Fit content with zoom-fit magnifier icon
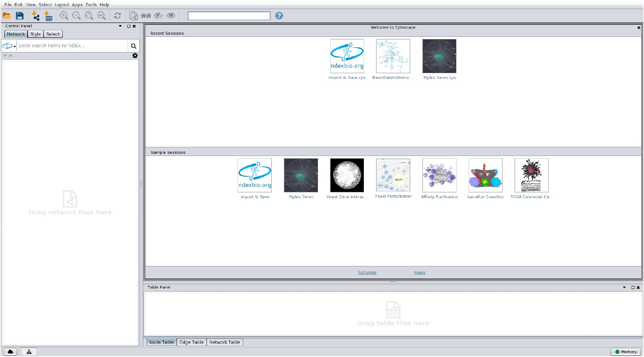The height and width of the screenshot is (357, 644). coord(89,16)
